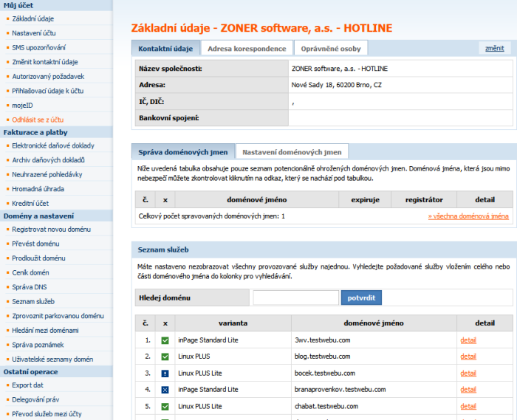The width and height of the screenshot is (517, 420).
Task: Click the green check icon for chabat.testwebu.com
Action: pyautogui.click(x=165, y=407)
